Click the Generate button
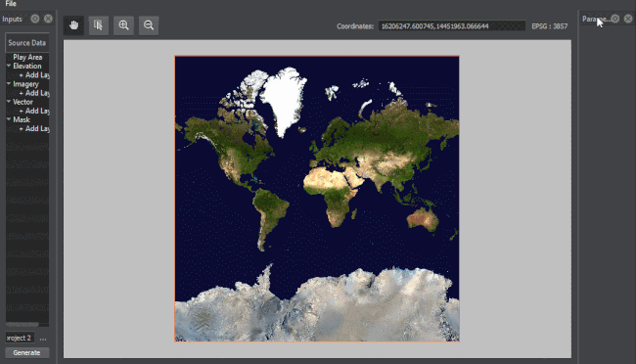 pos(26,352)
